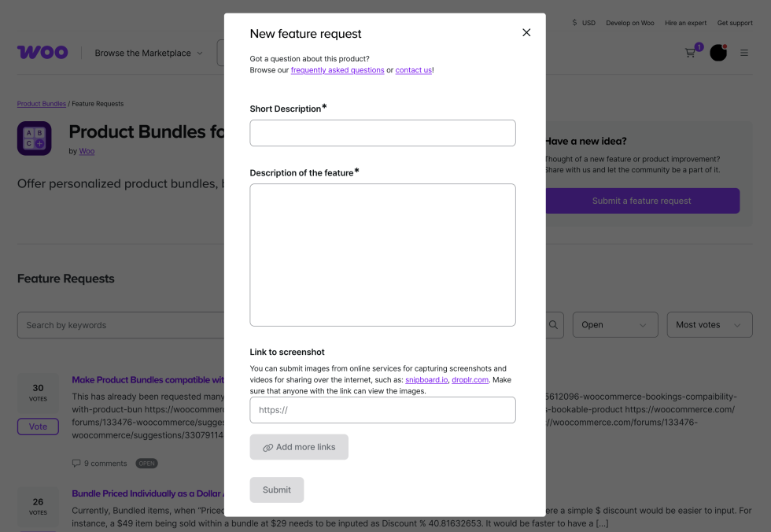Open the Most votes sort dropdown
Viewport: 771px width, 532px height.
click(x=708, y=325)
